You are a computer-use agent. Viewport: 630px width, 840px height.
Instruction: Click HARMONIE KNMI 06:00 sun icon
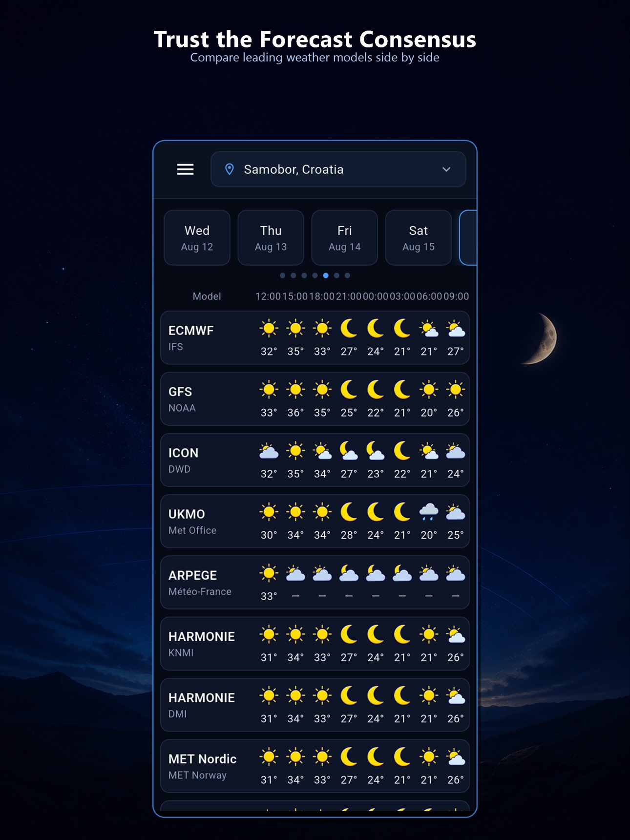click(429, 634)
